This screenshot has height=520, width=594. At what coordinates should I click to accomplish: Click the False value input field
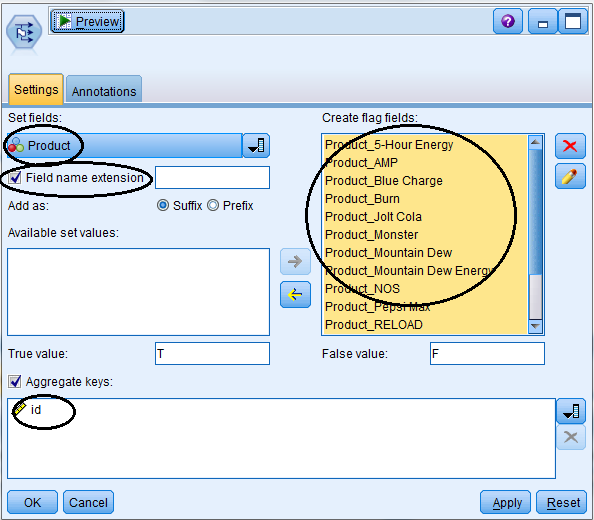point(487,354)
